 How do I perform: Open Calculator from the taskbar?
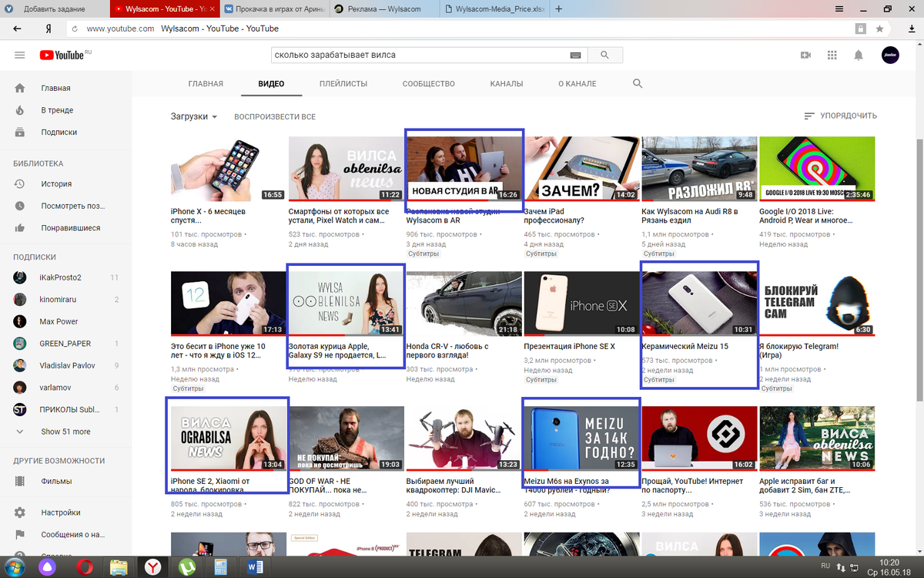tap(221, 567)
